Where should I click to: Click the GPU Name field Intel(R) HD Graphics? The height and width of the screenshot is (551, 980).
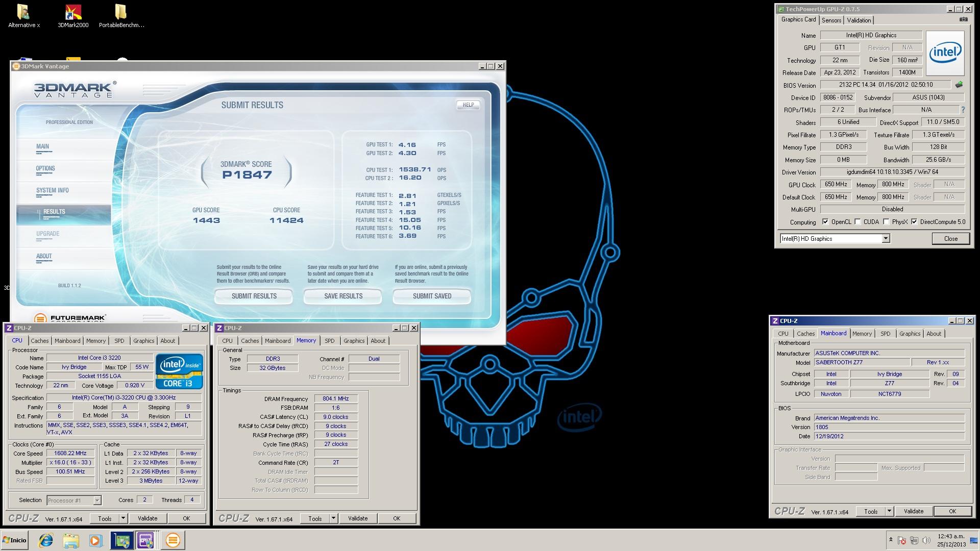pos(871,35)
